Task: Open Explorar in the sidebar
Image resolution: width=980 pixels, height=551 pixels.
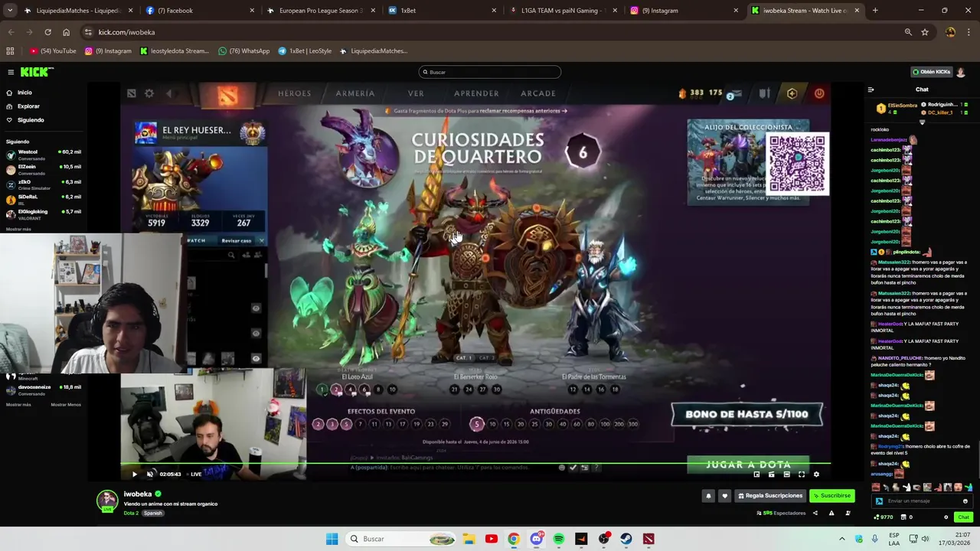Action: pos(28,106)
